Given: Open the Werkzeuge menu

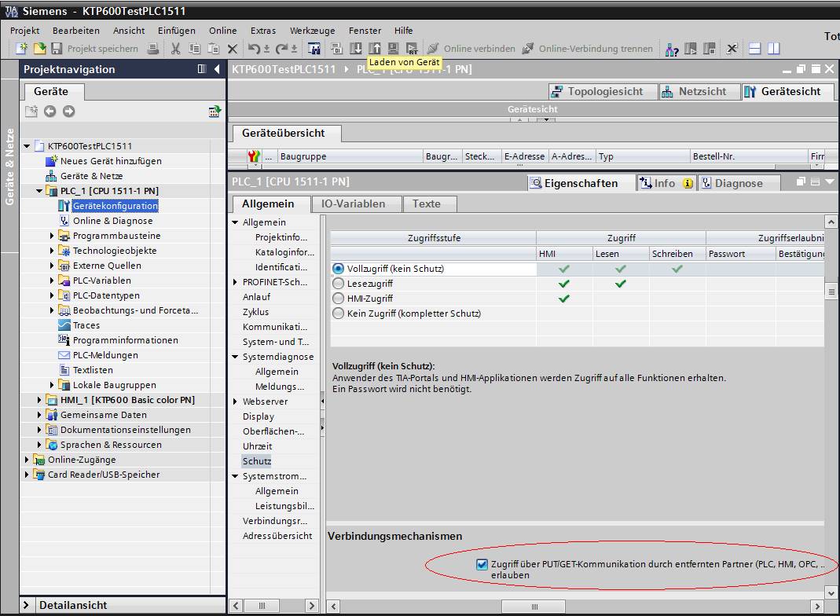Looking at the screenshot, I should point(312,31).
